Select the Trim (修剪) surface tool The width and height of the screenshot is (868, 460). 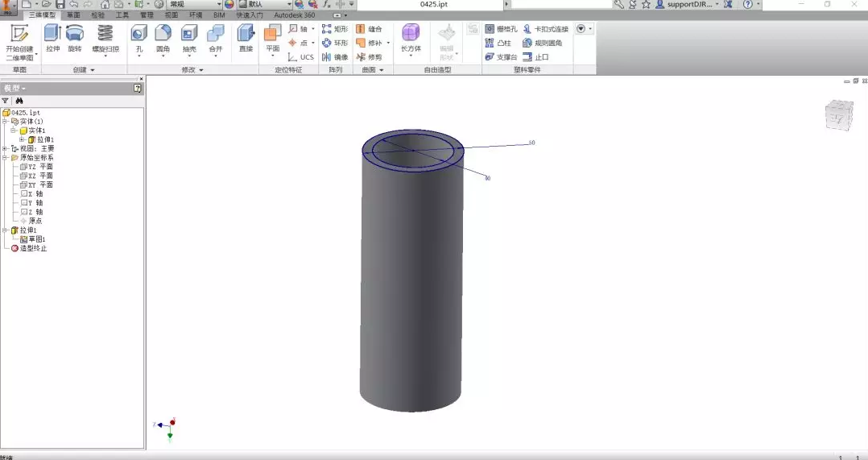pyautogui.click(x=369, y=57)
